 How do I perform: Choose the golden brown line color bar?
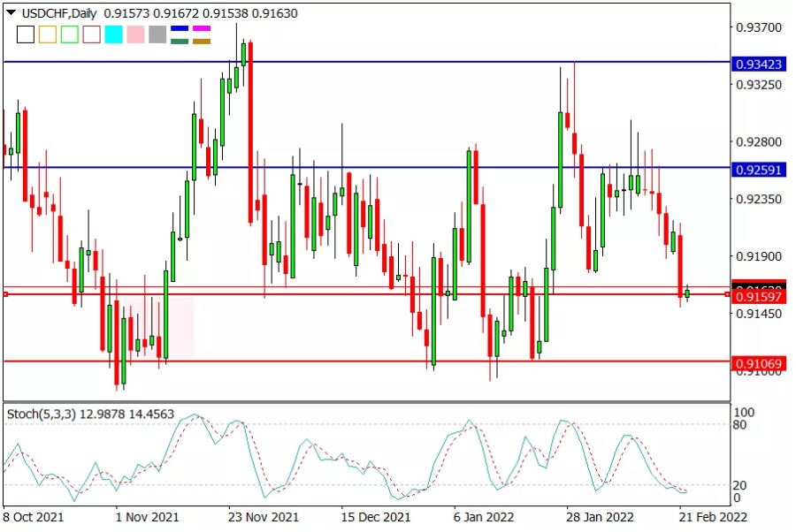202,41
